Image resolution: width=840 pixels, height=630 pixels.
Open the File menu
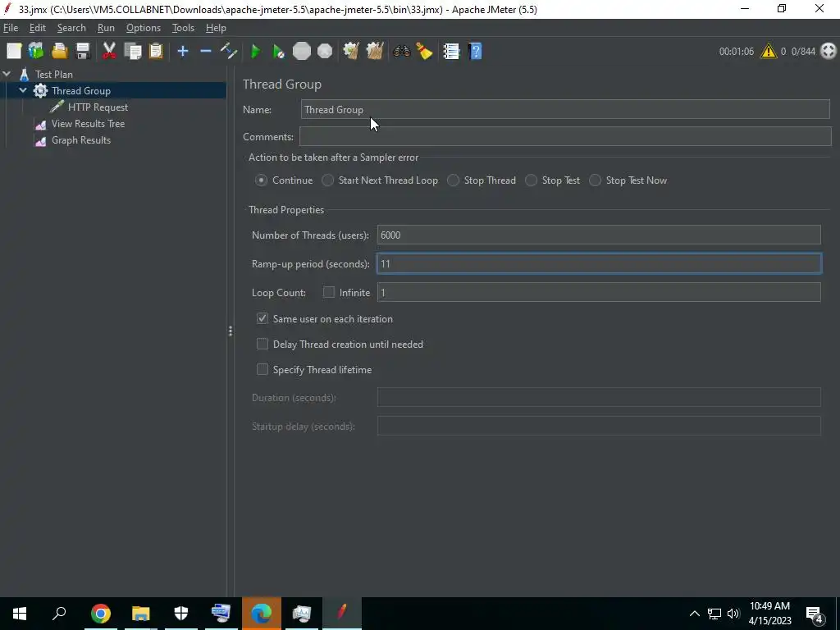pyautogui.click(x=10, y=28)
